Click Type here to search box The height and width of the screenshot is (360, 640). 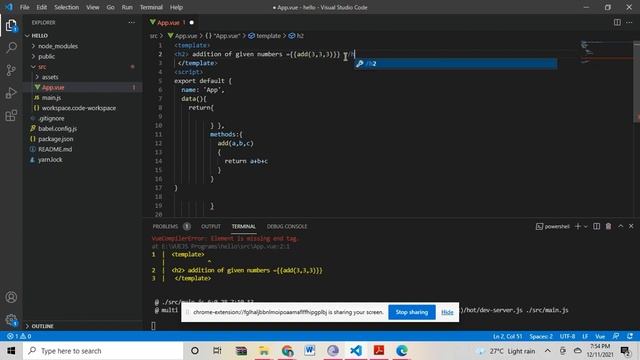click(x=103, y=351)
